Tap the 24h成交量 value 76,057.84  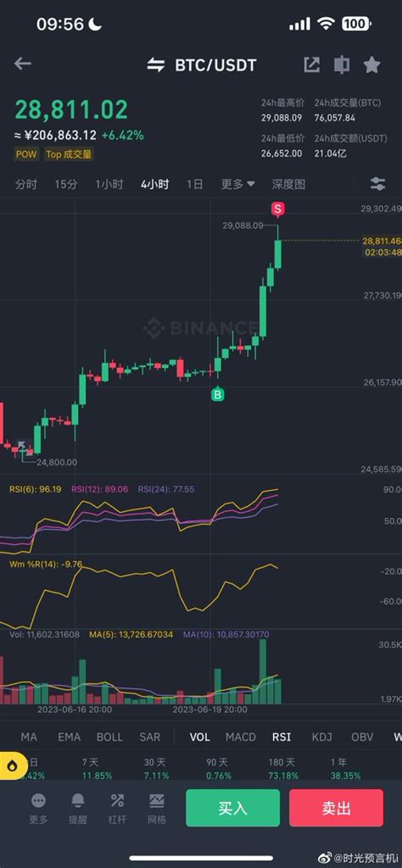tap(335, 118)
